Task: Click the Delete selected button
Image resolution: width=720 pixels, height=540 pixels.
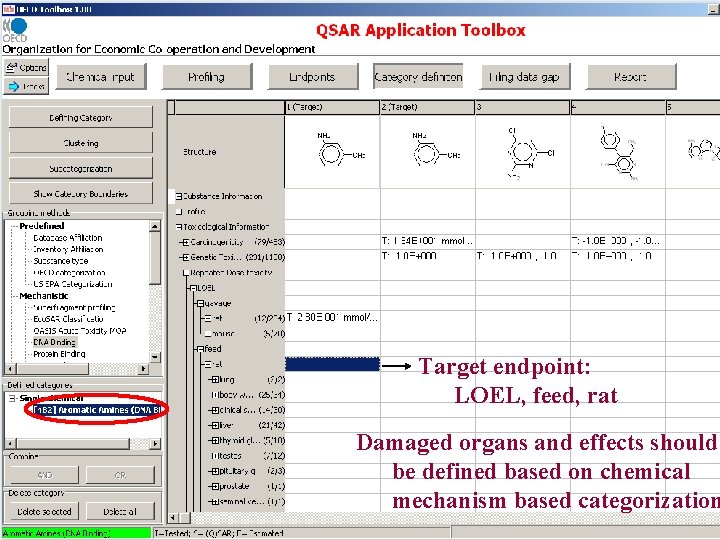Action: point(44,511)
